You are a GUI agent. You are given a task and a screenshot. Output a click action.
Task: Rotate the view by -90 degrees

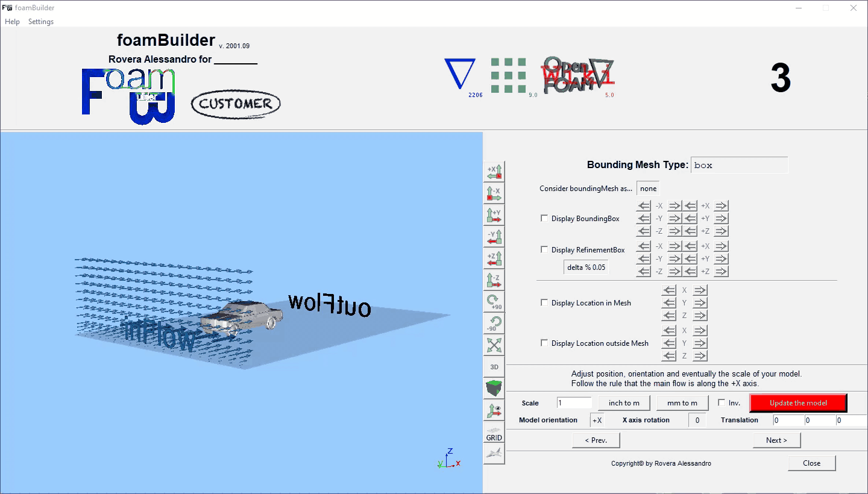coord(494,324)
